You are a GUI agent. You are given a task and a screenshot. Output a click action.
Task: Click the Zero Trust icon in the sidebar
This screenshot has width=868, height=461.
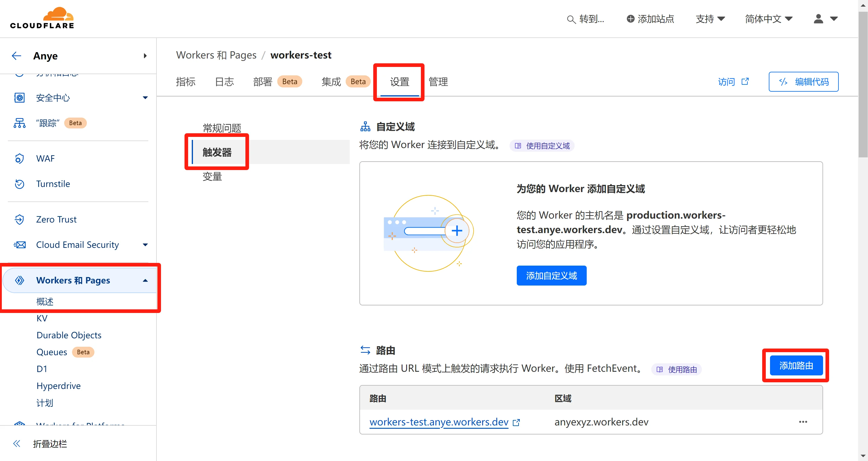coord(19,219)
